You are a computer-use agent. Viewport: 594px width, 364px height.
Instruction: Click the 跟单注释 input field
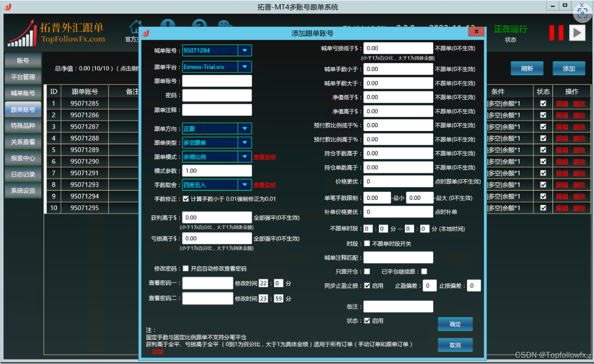coord(217,110)
